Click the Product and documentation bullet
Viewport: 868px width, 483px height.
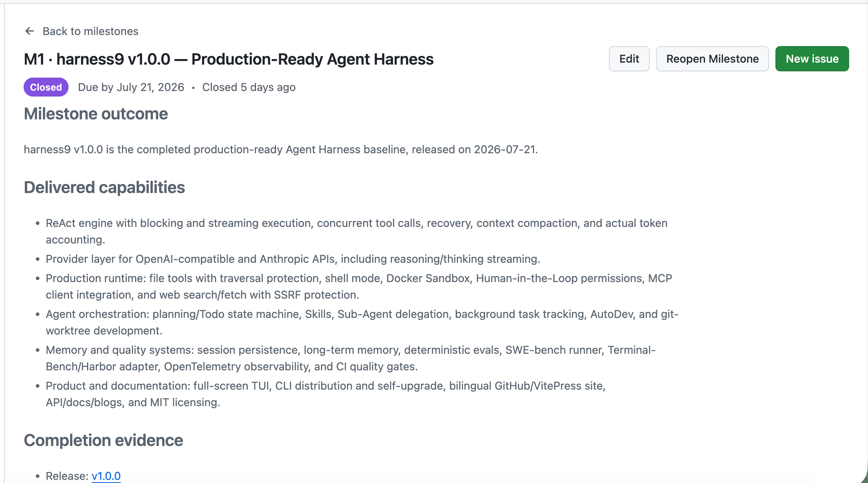[325, 394]
